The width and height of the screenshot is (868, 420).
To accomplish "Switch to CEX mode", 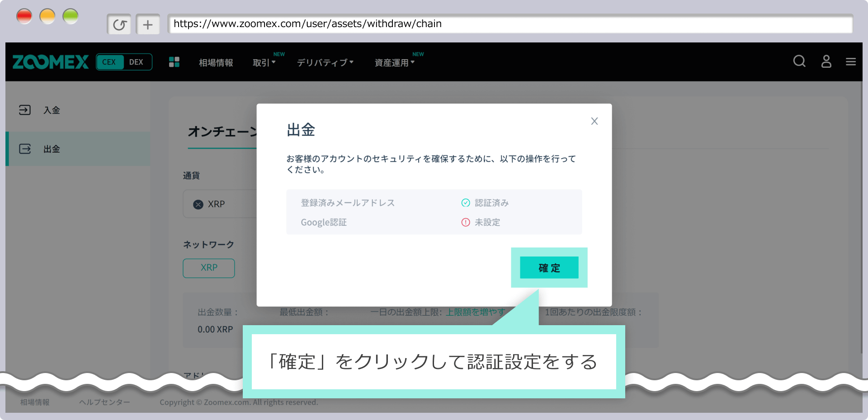I will pos(109,62).
